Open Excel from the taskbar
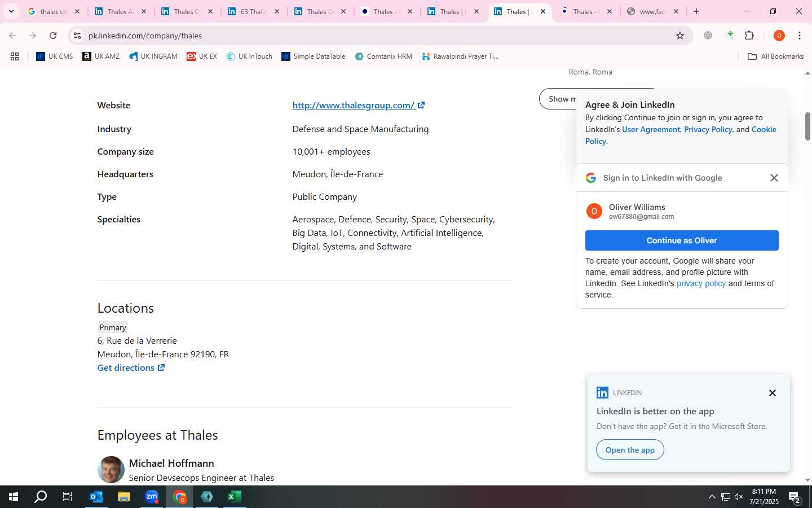 235,497
